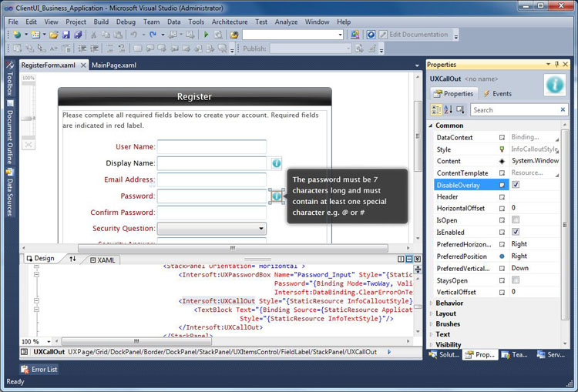Uncheck the DisableOverlay checkbox

(516, 185)
